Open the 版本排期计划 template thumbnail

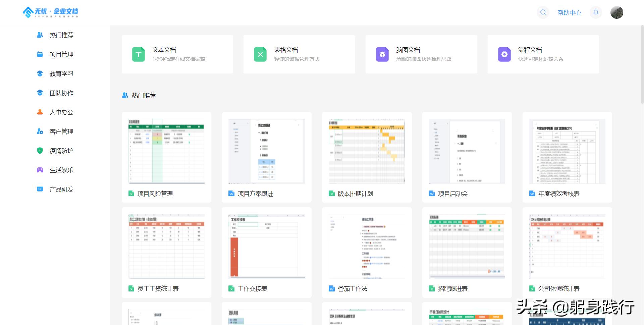[x=367, y=151]
